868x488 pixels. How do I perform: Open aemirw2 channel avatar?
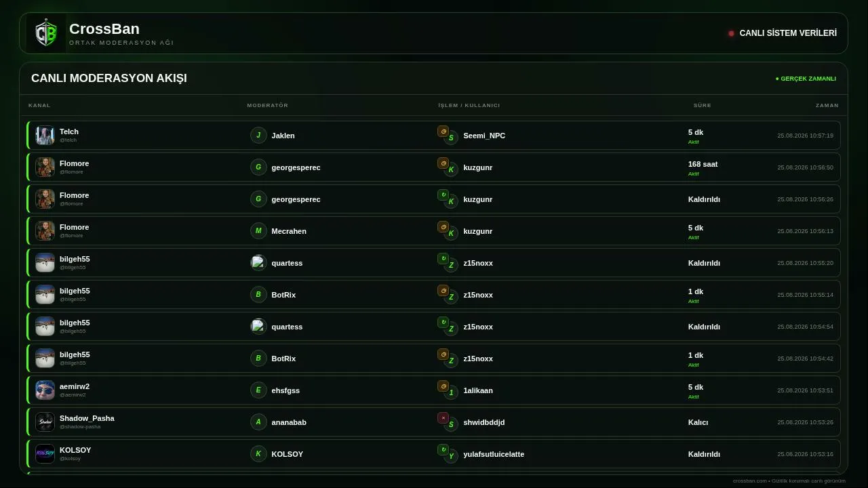pos(45,390)
